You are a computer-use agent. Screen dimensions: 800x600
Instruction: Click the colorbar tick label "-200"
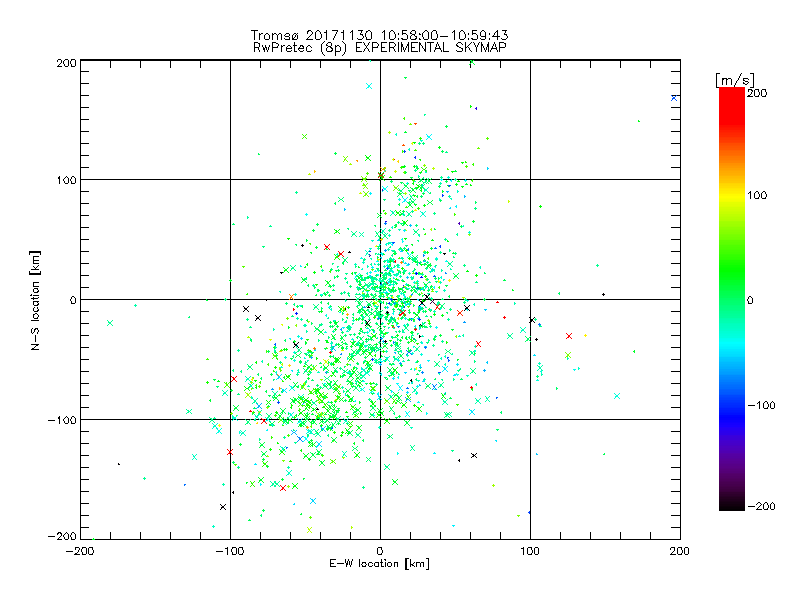[761, 506]
